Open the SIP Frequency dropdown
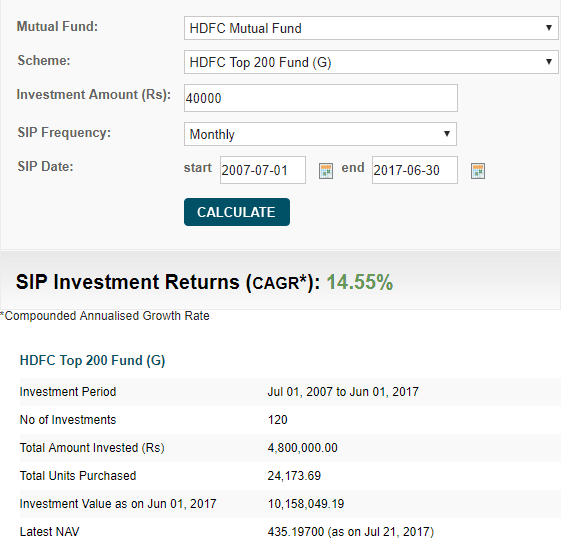 (320, 134)
